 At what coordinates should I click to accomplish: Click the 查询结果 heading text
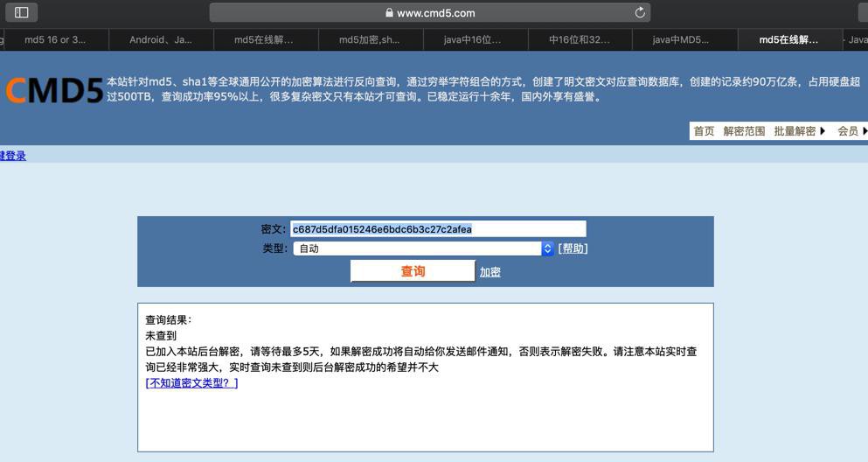pyautogui.click(x=169, y=319)
